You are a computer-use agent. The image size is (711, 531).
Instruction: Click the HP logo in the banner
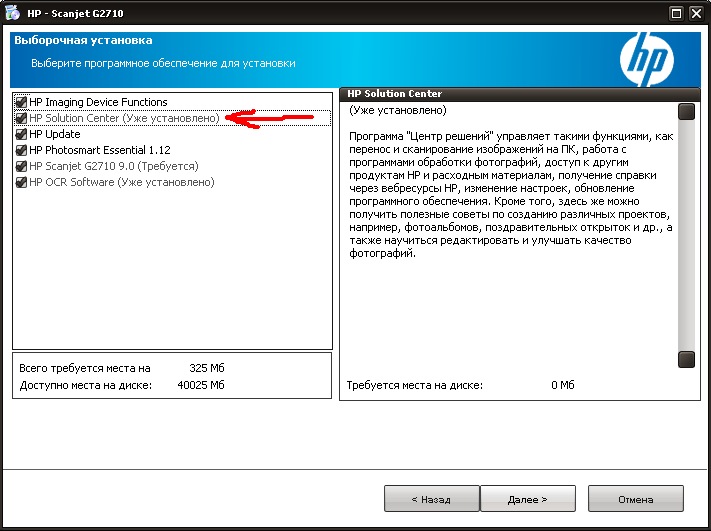tap(647, 59)
